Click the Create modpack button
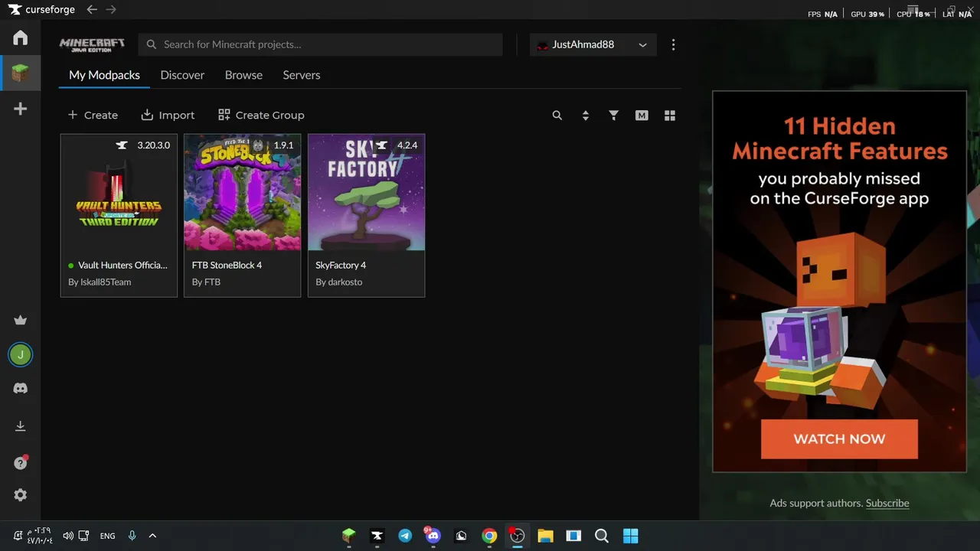The width and height of the screenshot is (980, 551). [93, 115]
